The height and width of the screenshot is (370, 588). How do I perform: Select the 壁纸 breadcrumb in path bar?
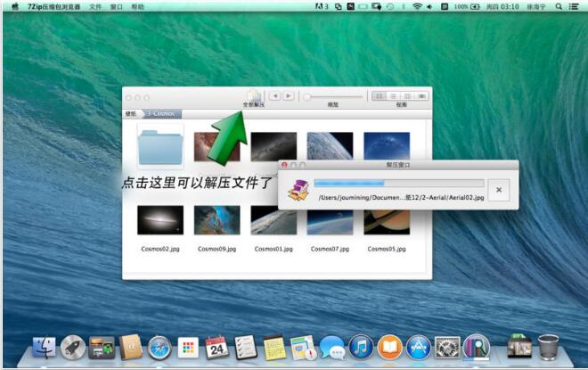[131, 114]
